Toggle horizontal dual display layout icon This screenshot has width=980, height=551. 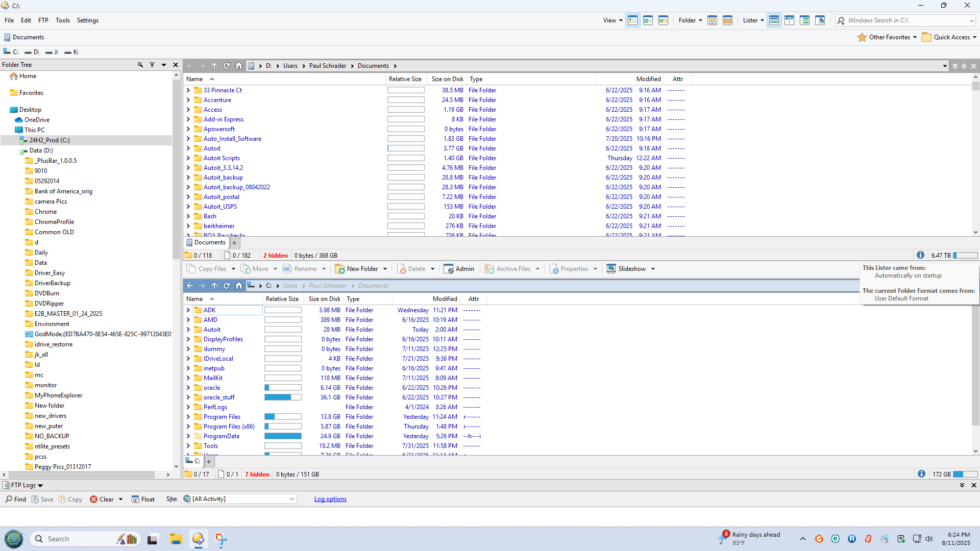coord(774,20)
